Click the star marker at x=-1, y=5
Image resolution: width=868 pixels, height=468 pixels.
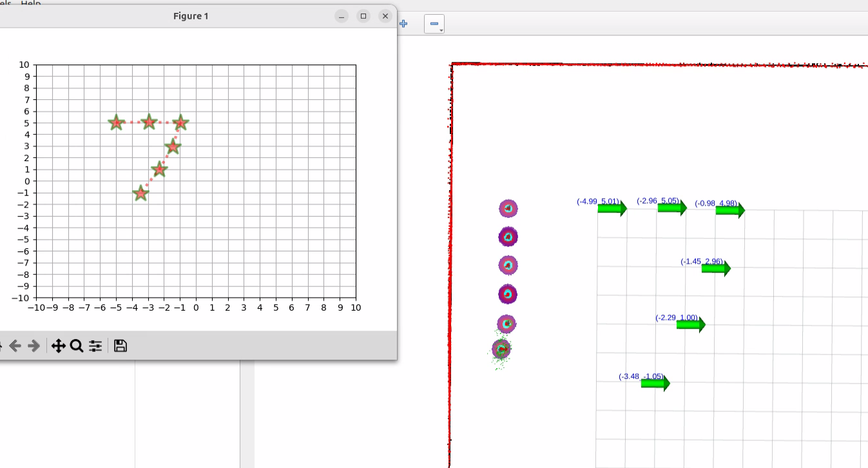click(180, 122)
